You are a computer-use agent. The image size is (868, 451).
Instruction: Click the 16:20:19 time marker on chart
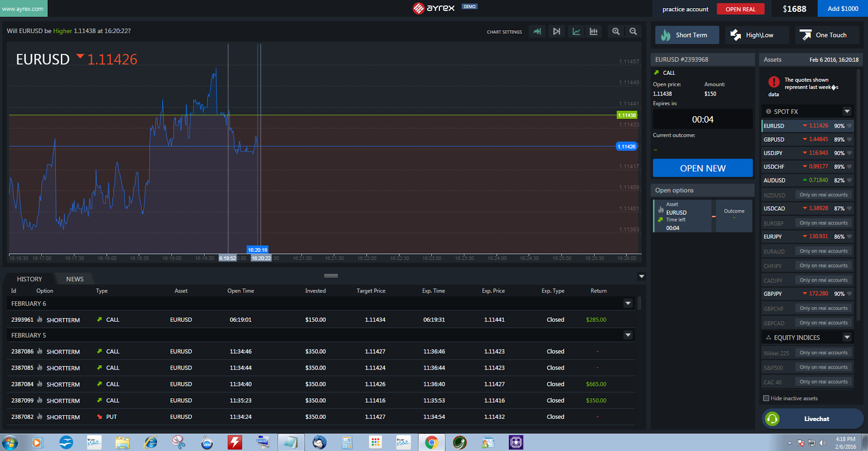[258, 250]
